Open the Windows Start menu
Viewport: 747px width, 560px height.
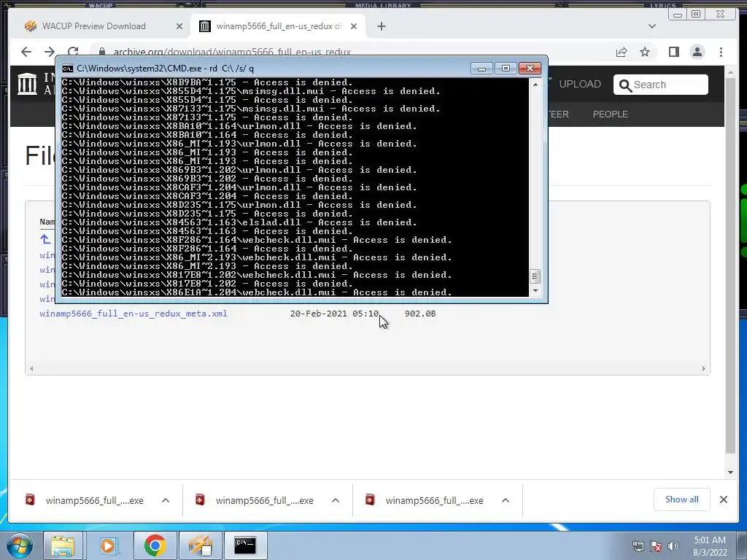coord(20,545)
